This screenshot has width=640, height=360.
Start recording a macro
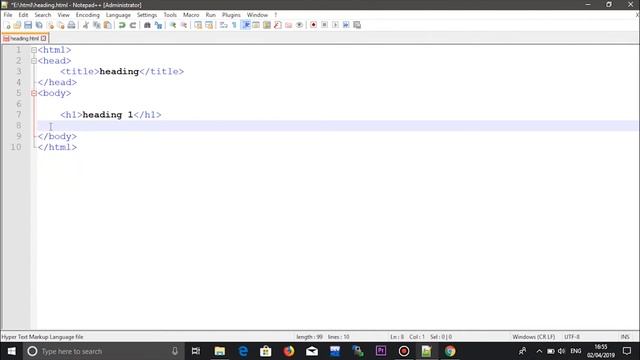(313, 25)
